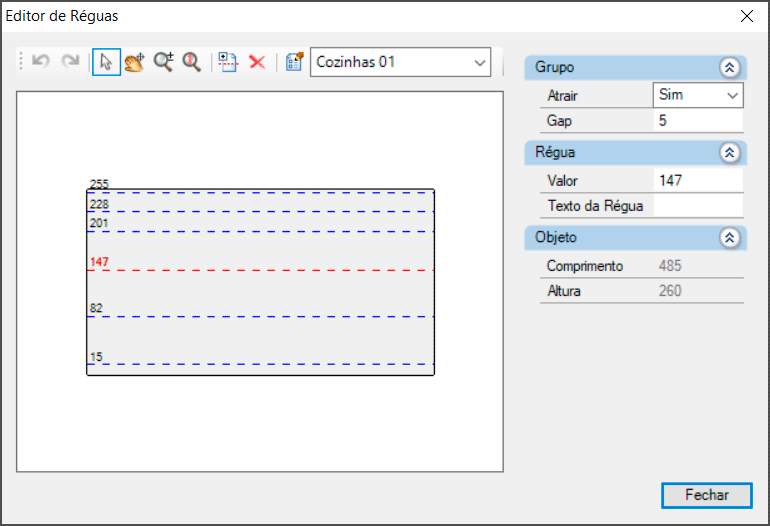Open the ruler group properties icon
The width and height of the screenshot is (770, 526).
point(294,62)
